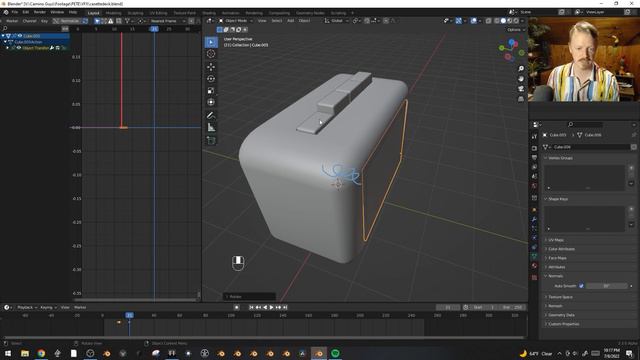This screenshot has width=640, height=360.
Task: Open the Output properties tab icon
Action: click(x=534, y=158)
